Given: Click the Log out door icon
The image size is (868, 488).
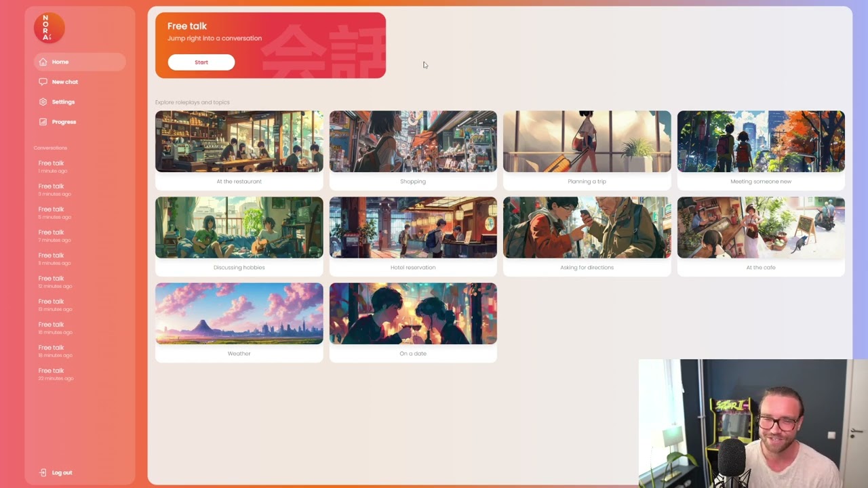Looking at the screenshot, I should pos(43,472).
